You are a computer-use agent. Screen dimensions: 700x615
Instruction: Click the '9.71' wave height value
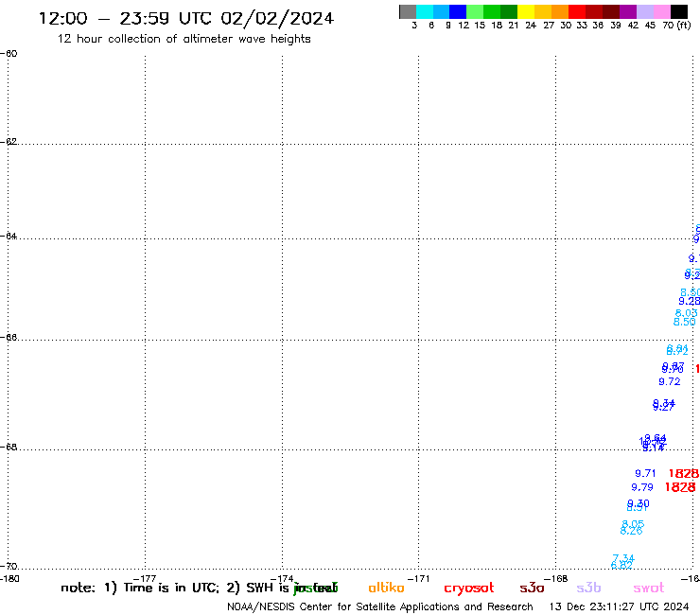(645, 473)
